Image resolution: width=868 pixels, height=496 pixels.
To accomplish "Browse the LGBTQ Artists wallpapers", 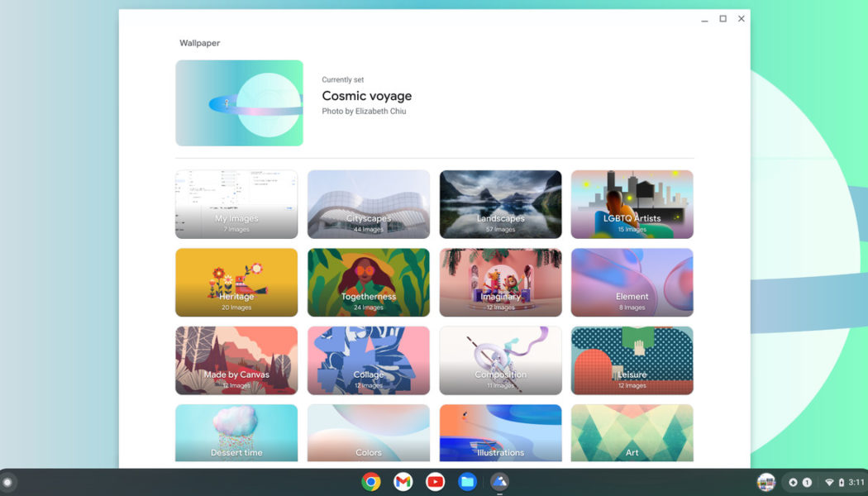I will [632, 203].
